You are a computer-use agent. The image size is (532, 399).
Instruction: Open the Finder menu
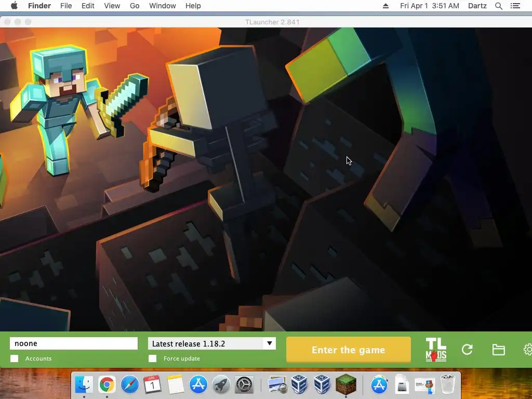[x=39, y=6]
